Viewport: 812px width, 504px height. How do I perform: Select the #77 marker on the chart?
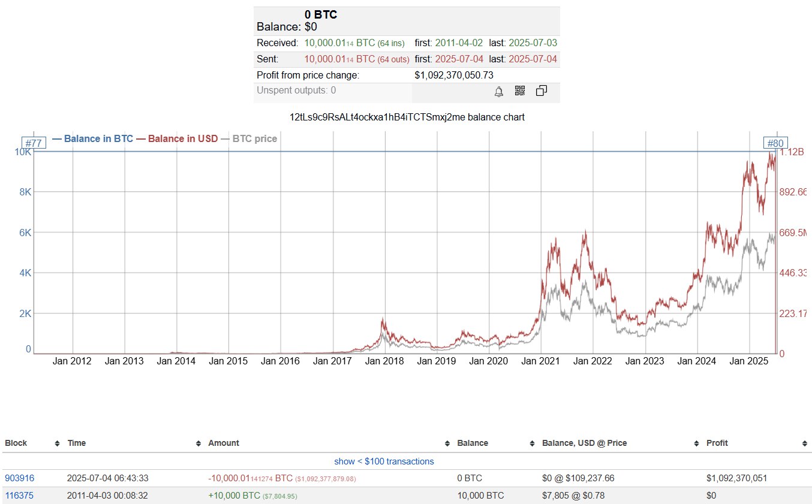[x=34, y=143]
